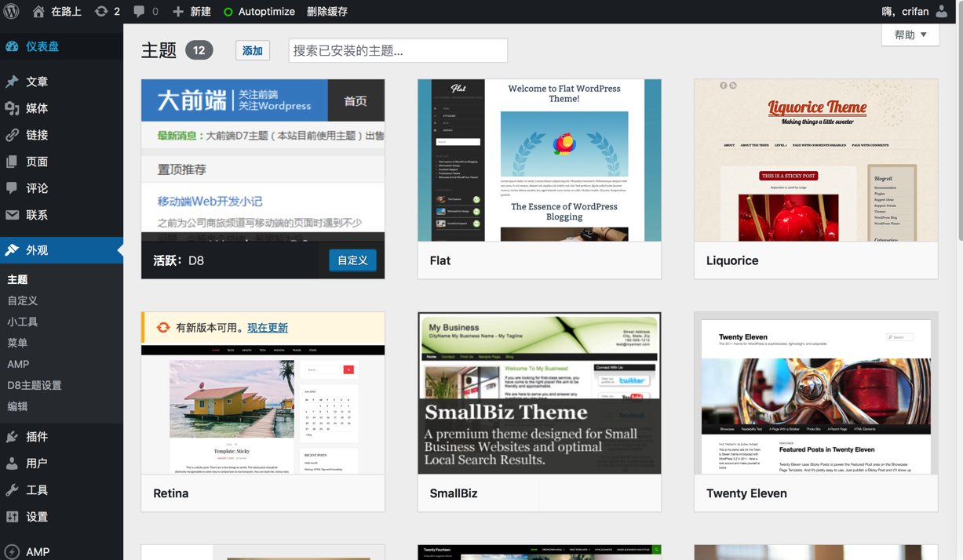
Task: Click the 12 theme count badge
Action: point(199,50)
